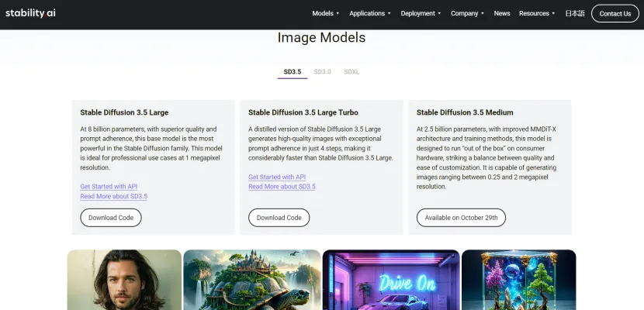Viewport: 644px width, 310px height.
Task: Click the Available on October 29th button
Action: click(x=461, y=218)
